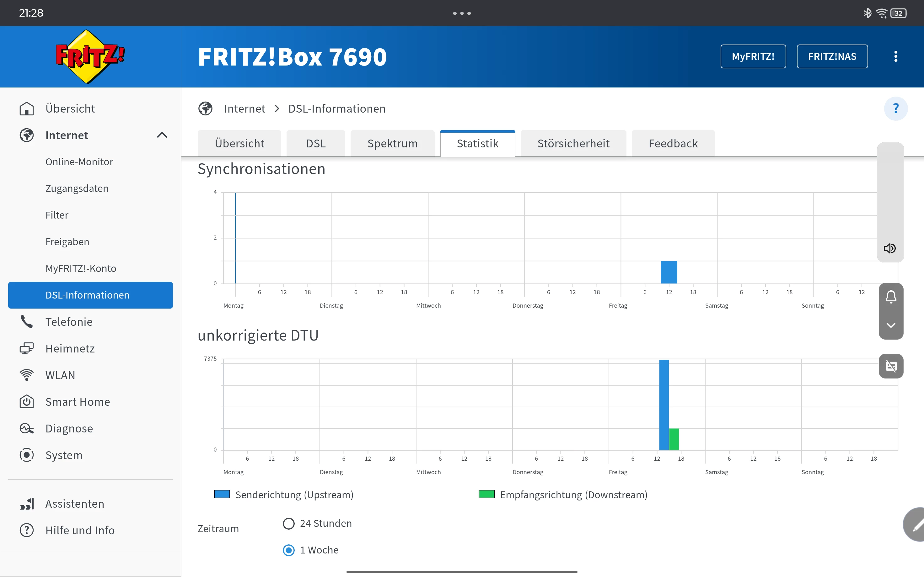Open the Smart Home menu
Image resolution: width=924 pixels, height=577 pixels.
tap(78, 402)
